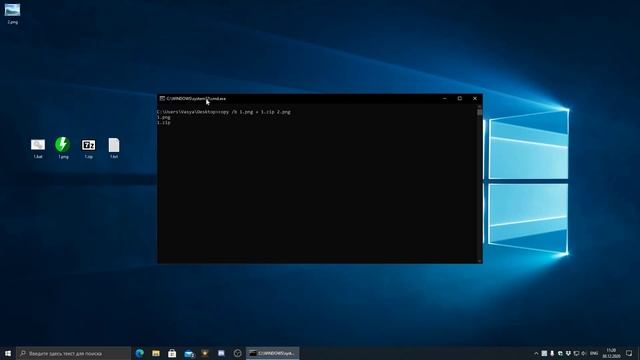The height and width of the screenshot is (360, 640).
Task: Click the taskbar search box
Action: point(73,353)
